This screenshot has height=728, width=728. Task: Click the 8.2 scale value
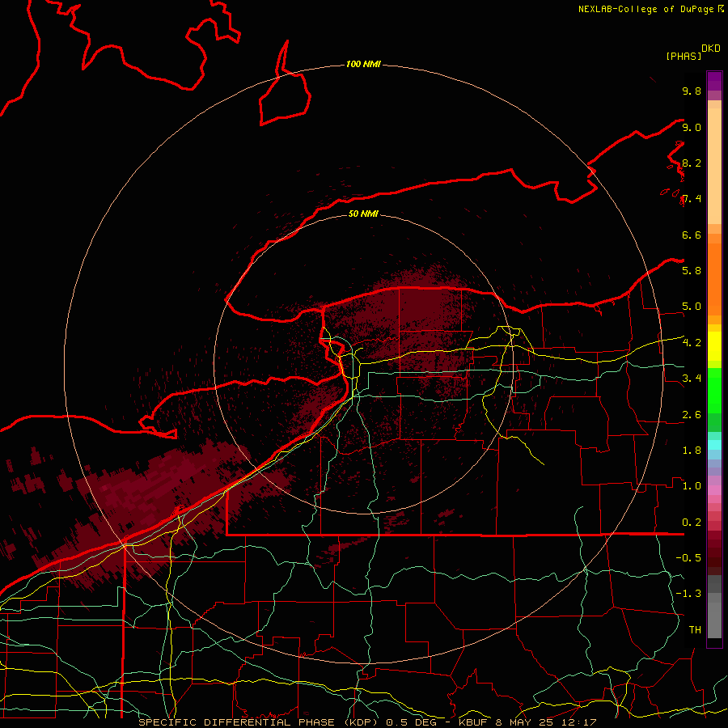click(x=692, y=163)
